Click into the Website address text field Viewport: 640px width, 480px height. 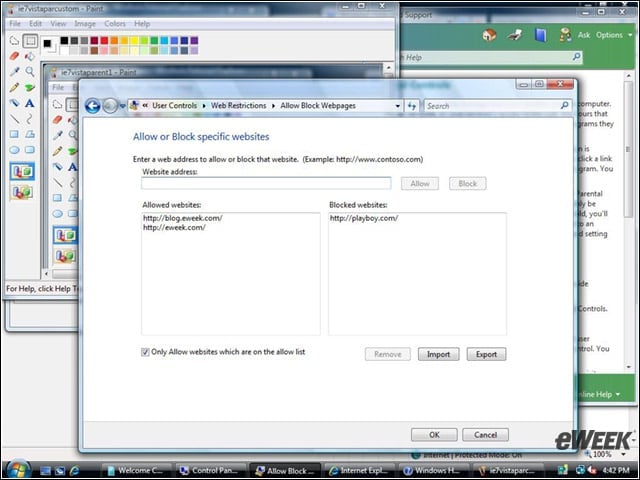[x=266, y=183]
